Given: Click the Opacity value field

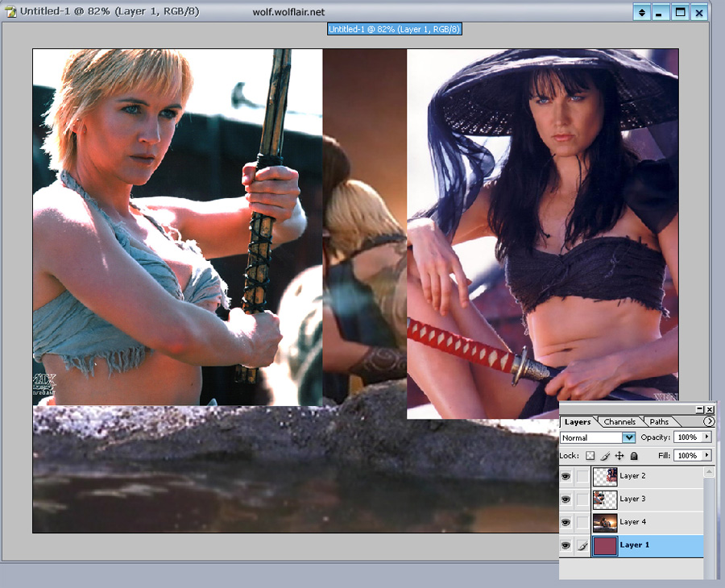Looking at the screenshot, I should [688, 437].
